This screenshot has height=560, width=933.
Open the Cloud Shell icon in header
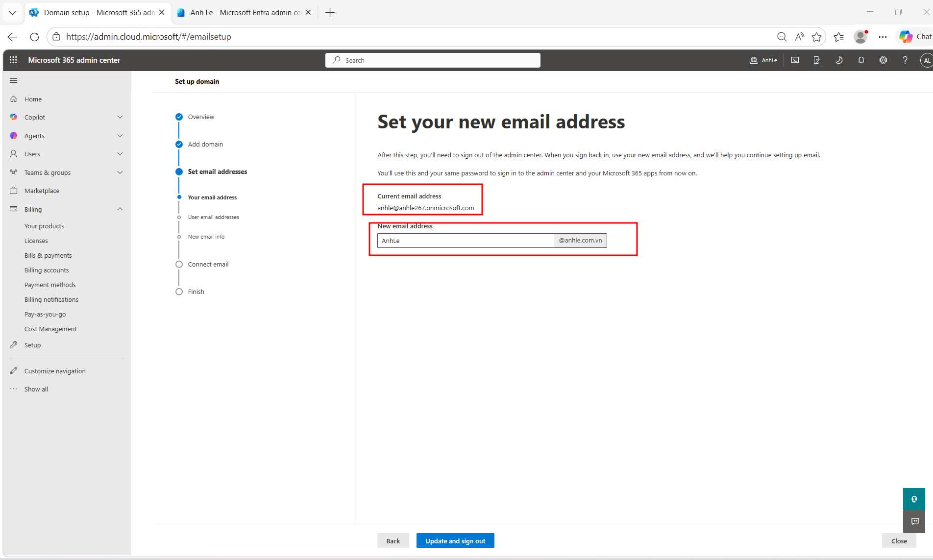pyautogui.click(x=795, y=60)
